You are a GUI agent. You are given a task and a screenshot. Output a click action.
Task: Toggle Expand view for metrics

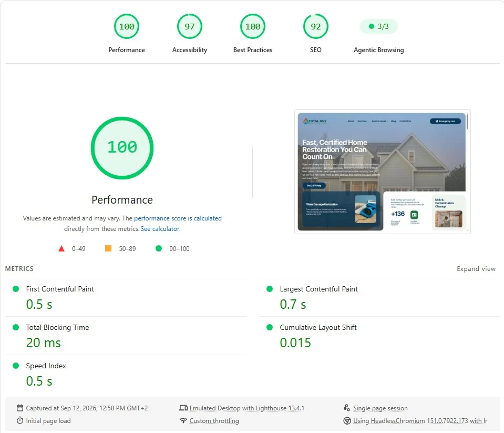tap(476, 269)
